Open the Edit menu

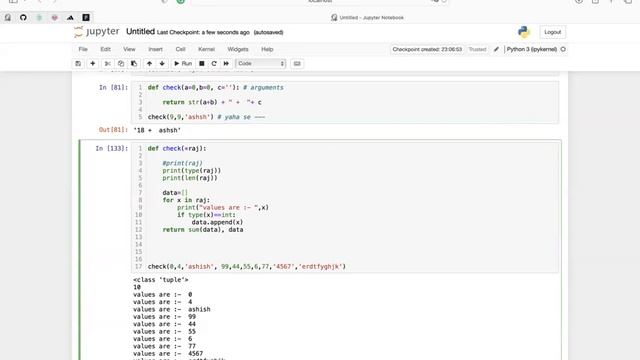pos(105,49)
